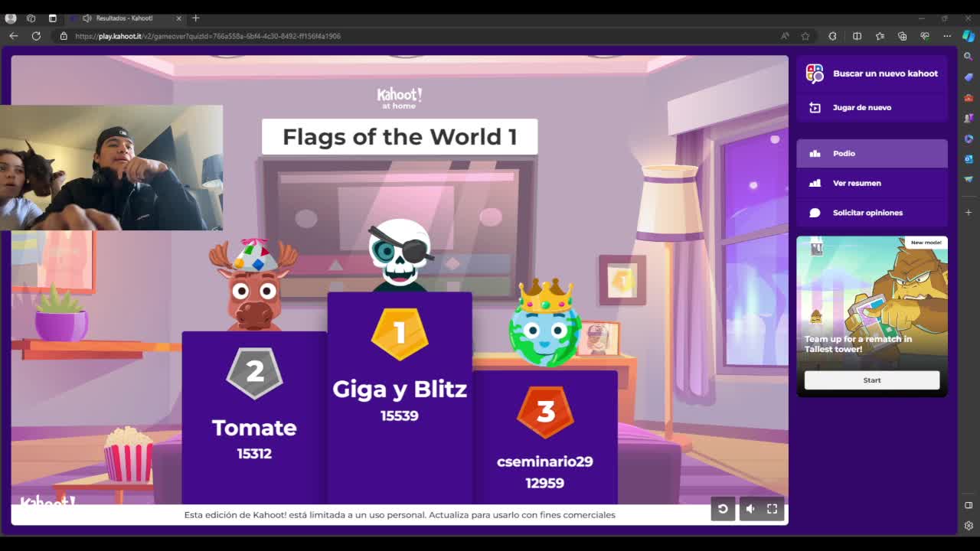Click the webcam overlay video
The height and width of the screenshot is (551, 980).
tap(111, 168)
